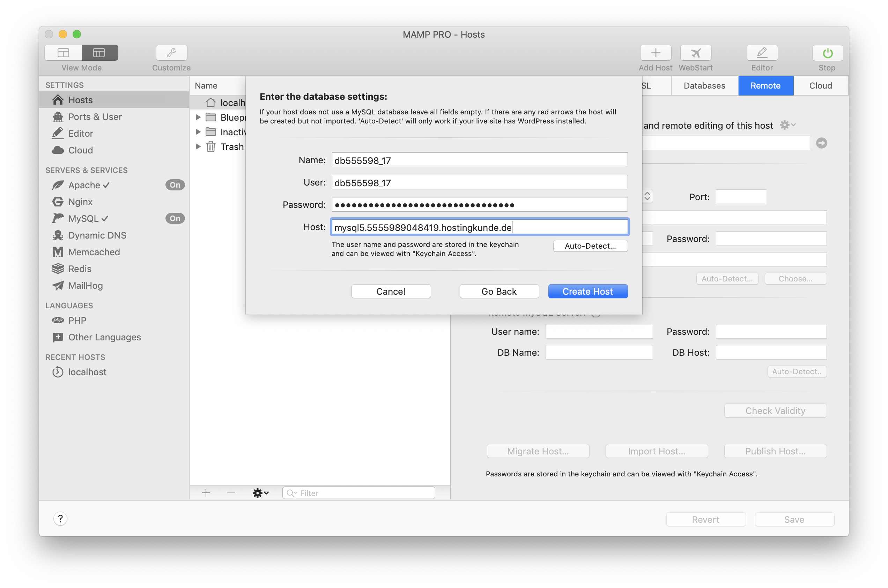Select the Cloud settings entry
The width and height of the screenshot is (888, 588).
coord(81,150)
